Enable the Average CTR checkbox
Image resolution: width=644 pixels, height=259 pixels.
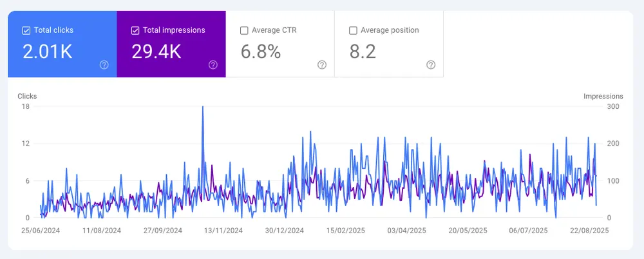(244, 30)
